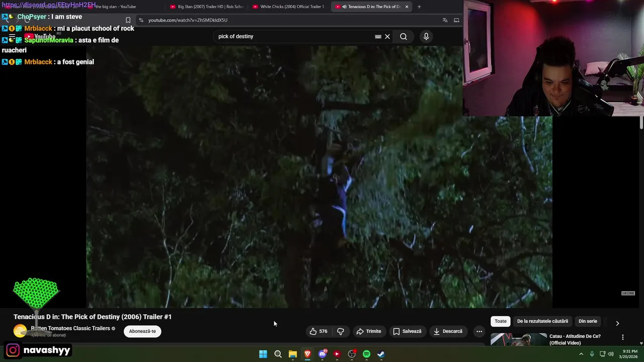Open the Catau video thumbnail
This screenshot has width=644, height=362.
point(519,339)
